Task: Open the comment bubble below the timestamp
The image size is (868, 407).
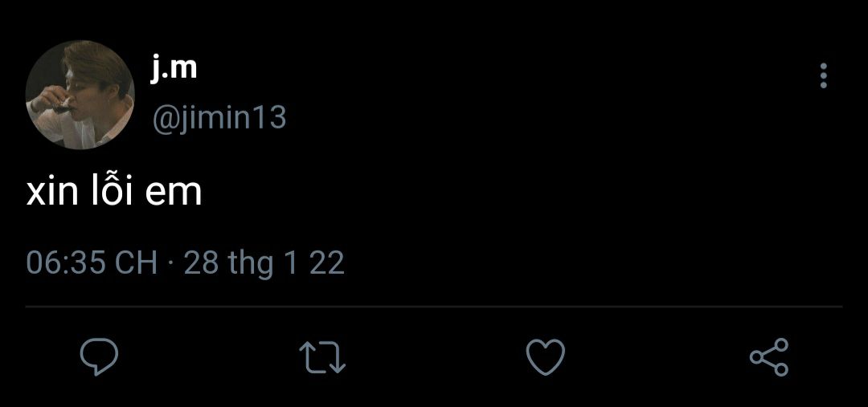Action: tap(99, 356)
